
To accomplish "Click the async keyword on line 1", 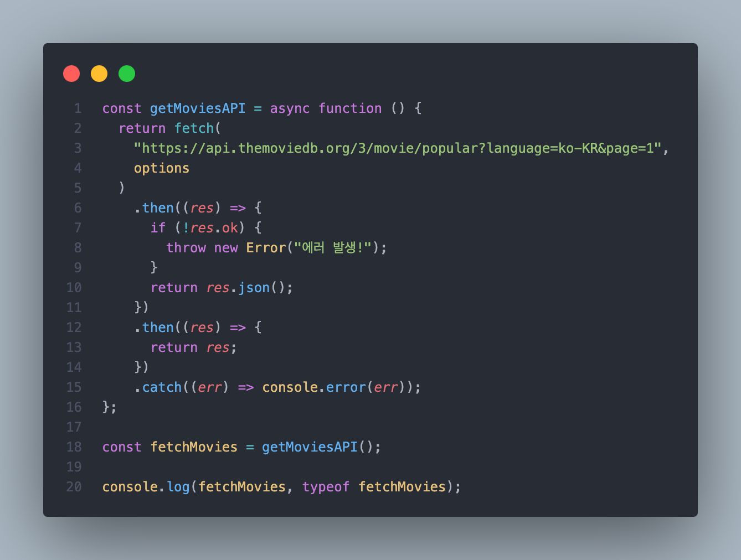I will (x=290, y=108).
